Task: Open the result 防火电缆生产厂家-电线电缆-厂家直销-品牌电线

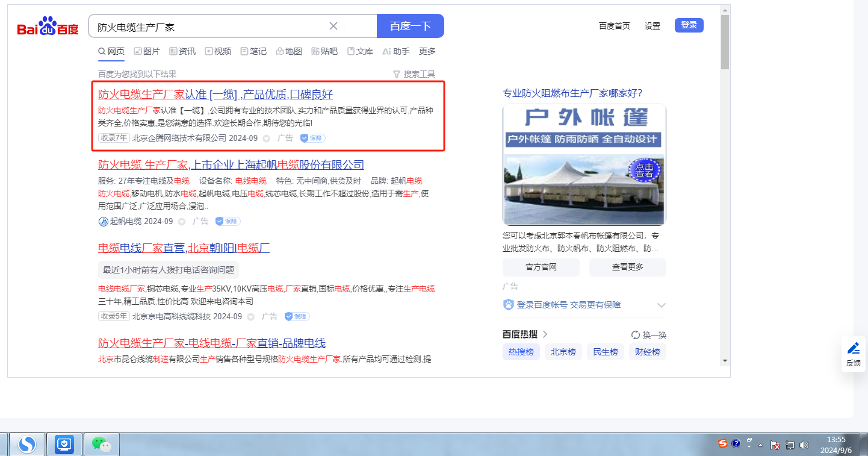Action: click(212, 343)
